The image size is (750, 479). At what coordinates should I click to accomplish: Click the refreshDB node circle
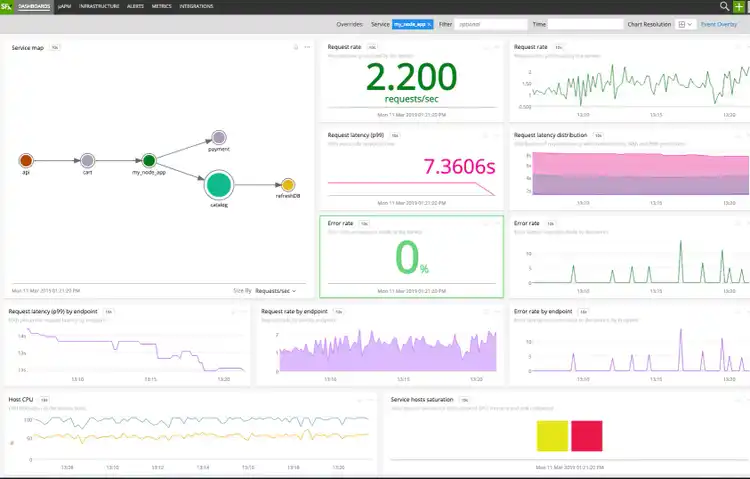[x=287, y=184]
